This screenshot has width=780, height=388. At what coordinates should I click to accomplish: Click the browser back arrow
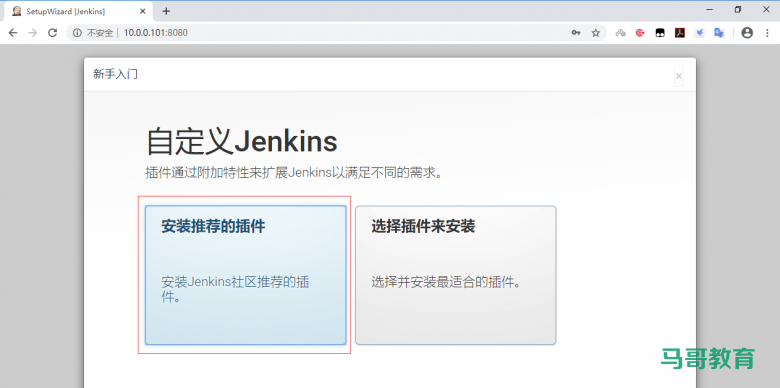(13, 33)
